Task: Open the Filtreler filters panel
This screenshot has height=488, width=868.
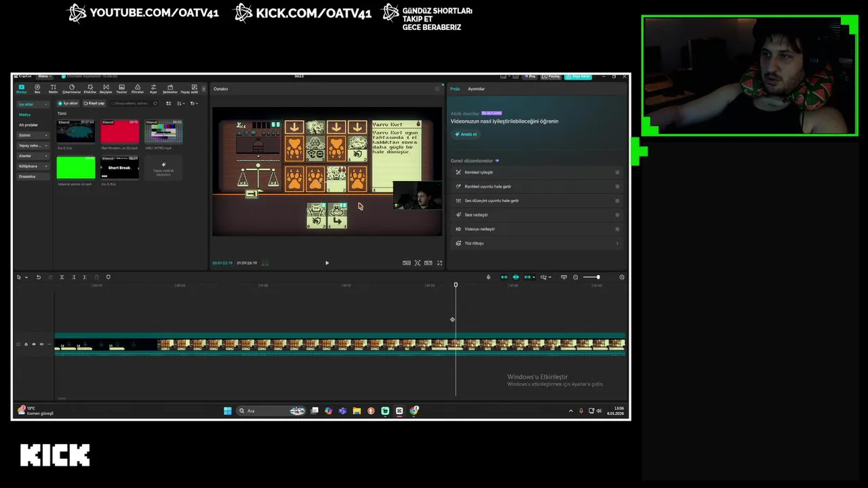Action: click(138, 89)
